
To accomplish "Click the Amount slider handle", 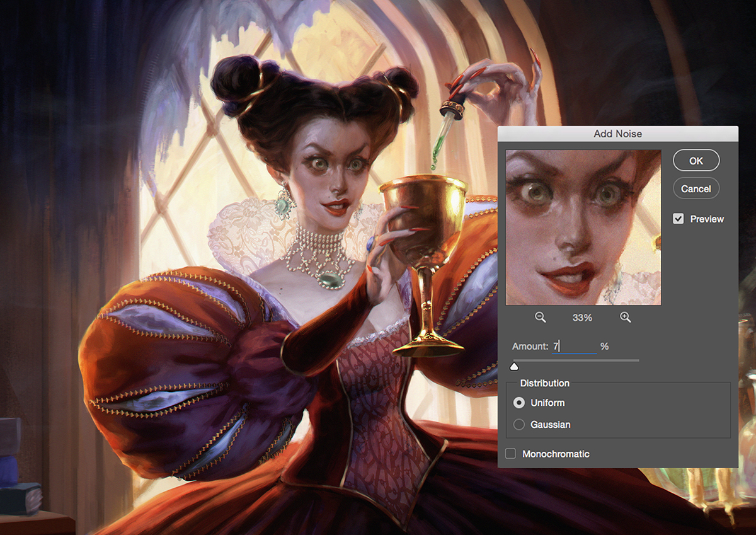I will 514,366.
